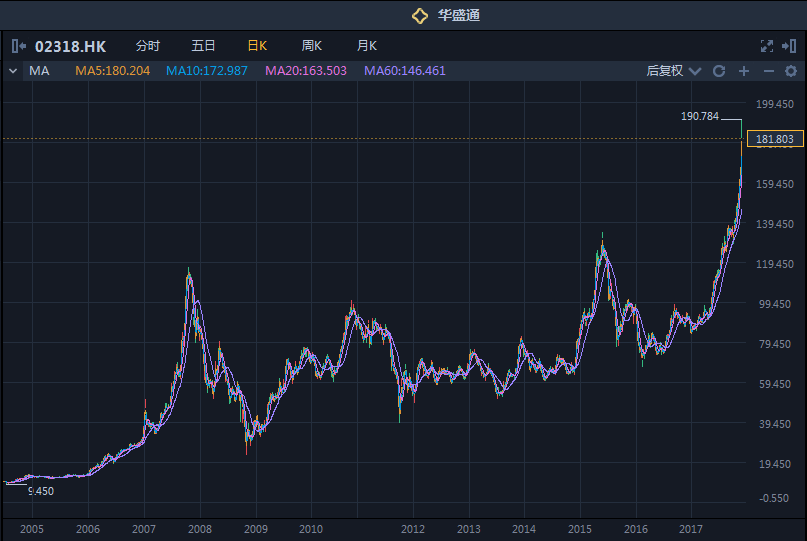Image resolution: width=807 pixels, height=541 pixels.
Task: Click the 华盛通 logo icon in title bar
Action: click(x=420, y=15)
